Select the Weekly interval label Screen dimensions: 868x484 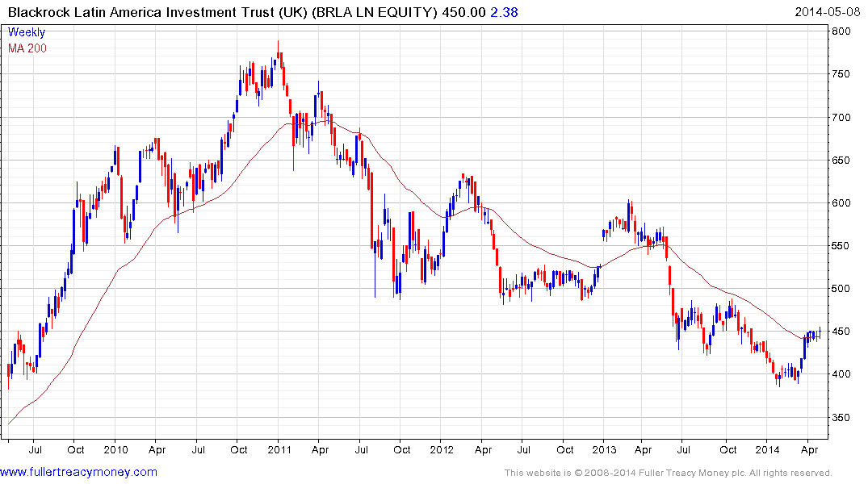(x=27, y=32)
